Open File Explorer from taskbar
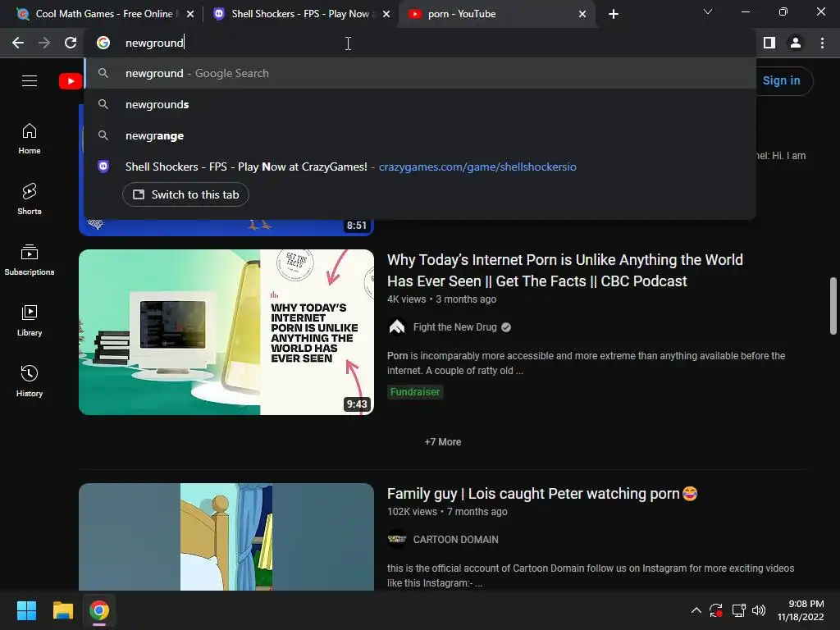 (x=62, y=610)
